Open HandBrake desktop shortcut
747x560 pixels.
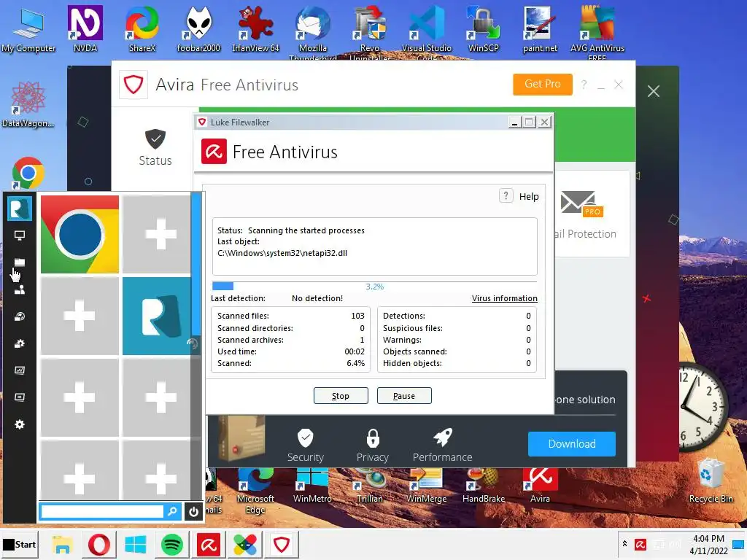point(483,485)
